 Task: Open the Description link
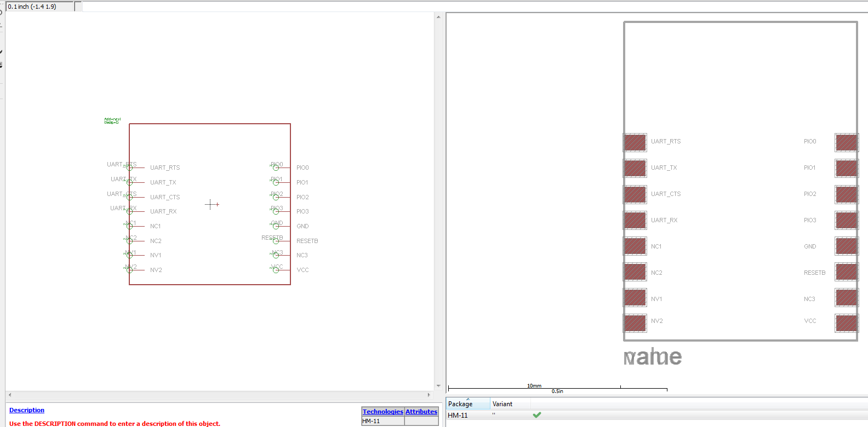pos(27,410)
